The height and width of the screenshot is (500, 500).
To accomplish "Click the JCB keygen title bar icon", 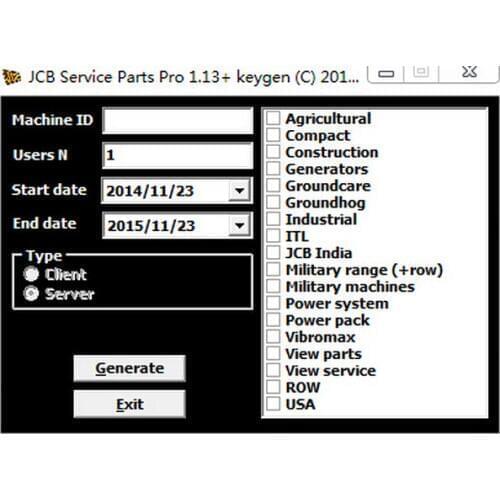I will tap(12, 77).
